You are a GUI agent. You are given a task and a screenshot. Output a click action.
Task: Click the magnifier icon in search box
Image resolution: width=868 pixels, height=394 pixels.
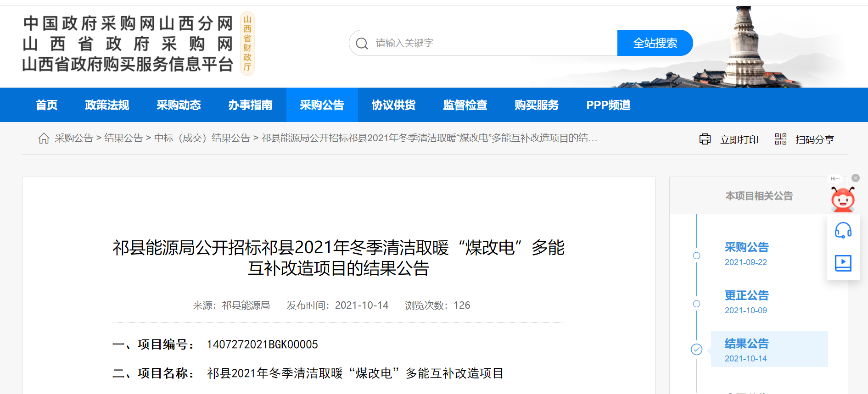click(x=362, y=44)
